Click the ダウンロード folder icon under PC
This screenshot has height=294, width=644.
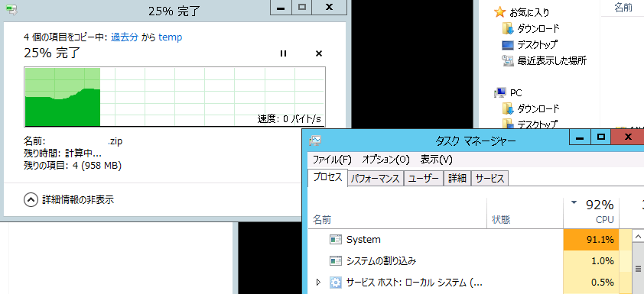(x=508, y=109)
